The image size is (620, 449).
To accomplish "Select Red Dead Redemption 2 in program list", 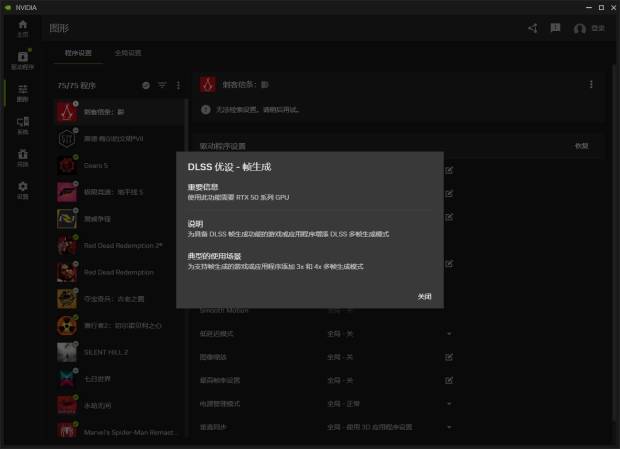I will pyautogui.click(x=119, y=245).
